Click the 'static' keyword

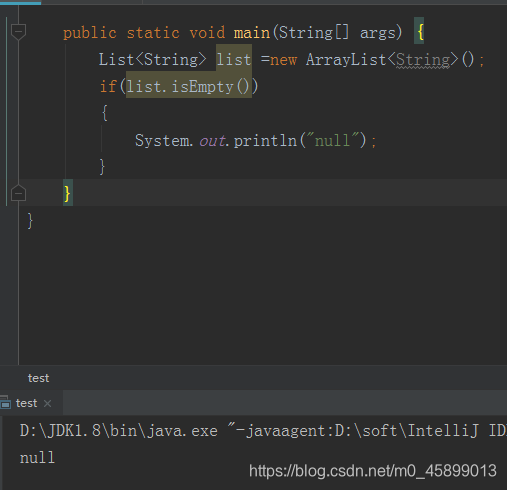click(153, 33)
